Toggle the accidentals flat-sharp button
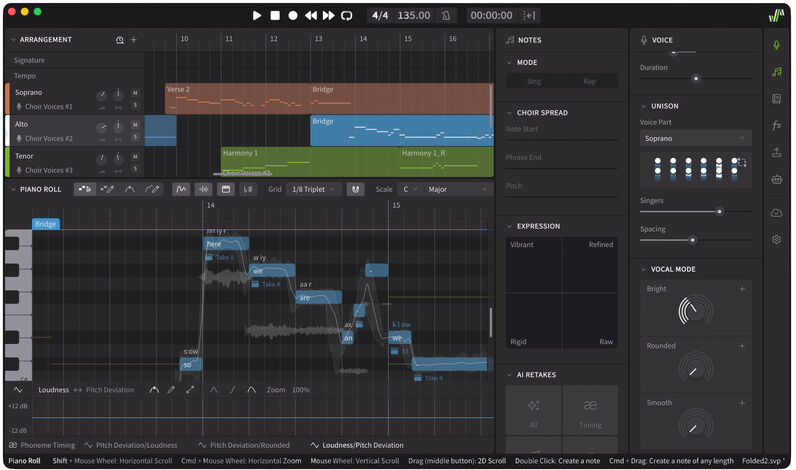This screenshot has width=796, height=470. tap(248, 189)
